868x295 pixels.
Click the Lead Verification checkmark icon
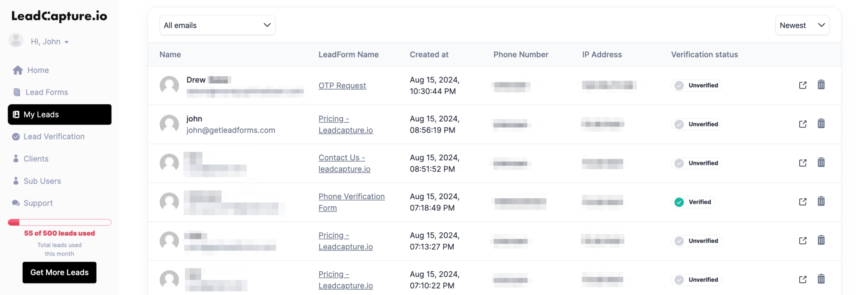coord(16,136)
